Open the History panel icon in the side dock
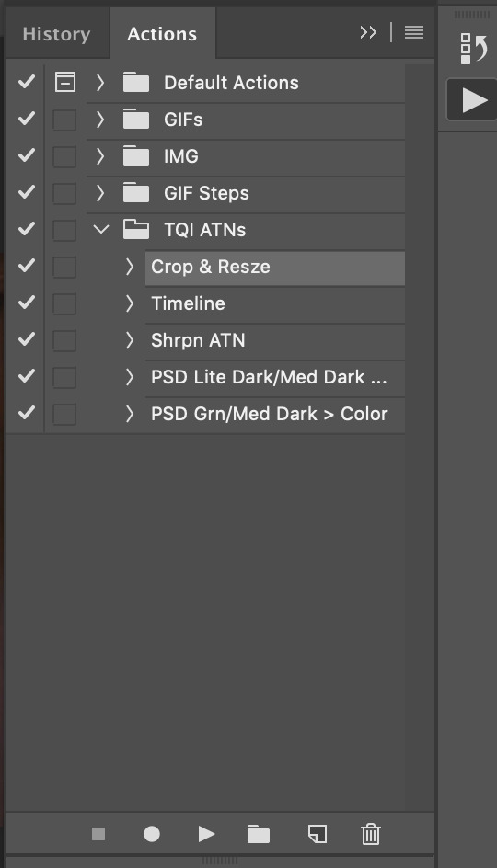This screenshot has height=868, width=497. coord(474,49)
